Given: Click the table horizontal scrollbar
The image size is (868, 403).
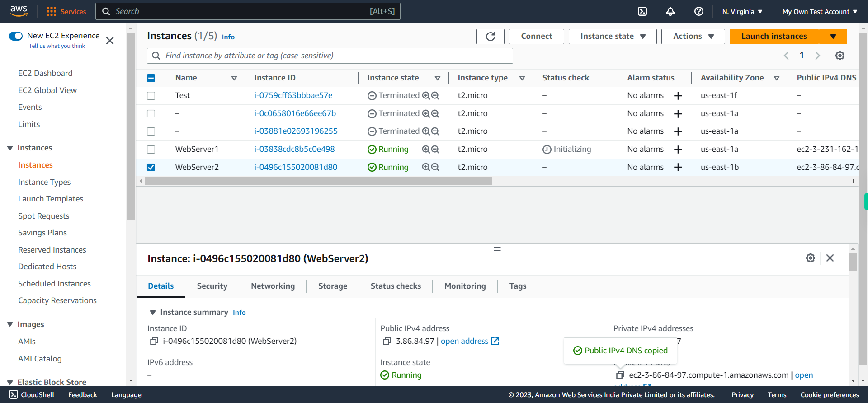Looking at the screenshot, I should [x=319, y=181].
